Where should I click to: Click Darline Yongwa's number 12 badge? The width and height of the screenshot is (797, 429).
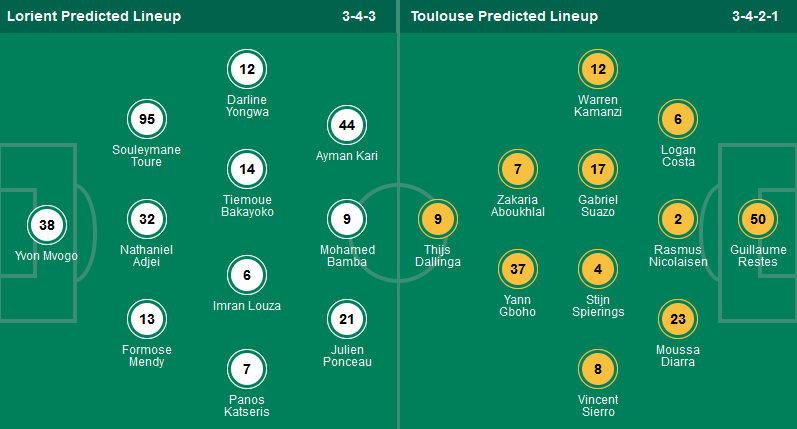247,69
